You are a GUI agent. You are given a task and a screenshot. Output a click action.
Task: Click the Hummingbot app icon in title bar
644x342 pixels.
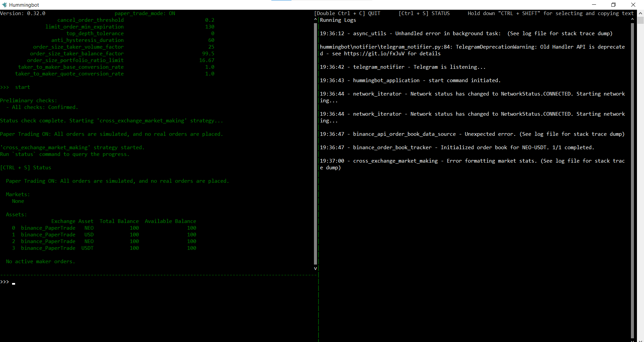point(4,5)
